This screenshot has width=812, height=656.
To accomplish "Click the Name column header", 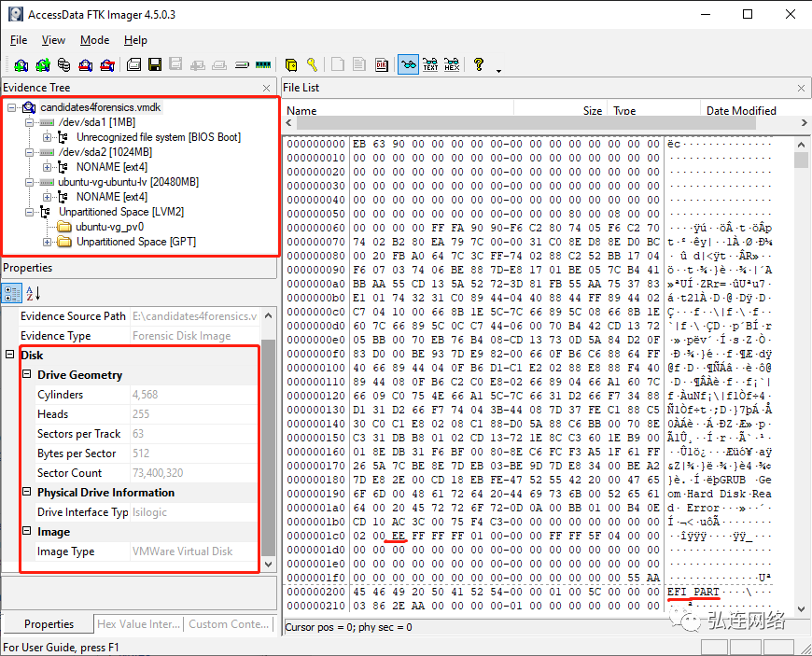I will point(399,110).
